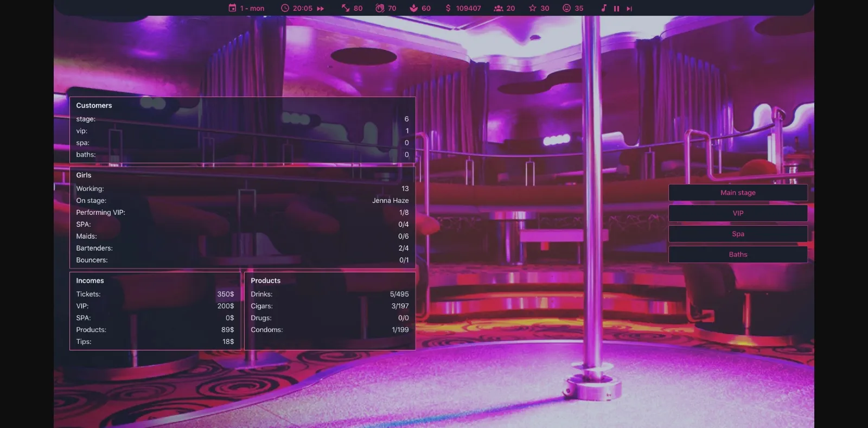Pause the music playback
Screen dimensions: 868x428
(616, 9)
